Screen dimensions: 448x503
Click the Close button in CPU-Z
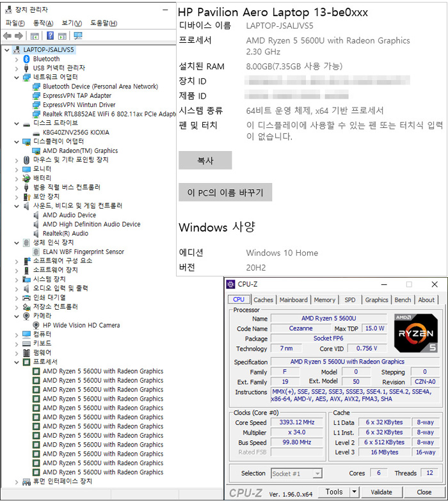pyautogui.click(x=424, y=491)
